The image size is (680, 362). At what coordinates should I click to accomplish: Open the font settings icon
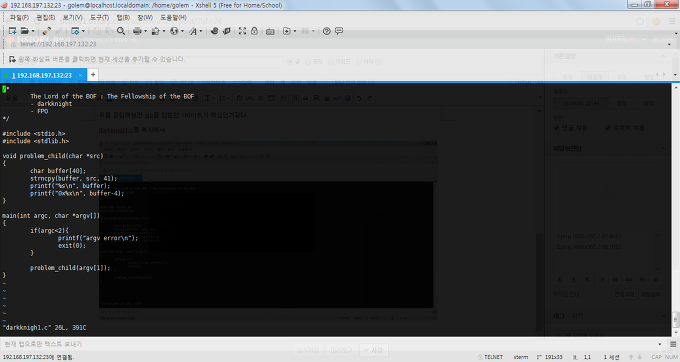[193, 31]
